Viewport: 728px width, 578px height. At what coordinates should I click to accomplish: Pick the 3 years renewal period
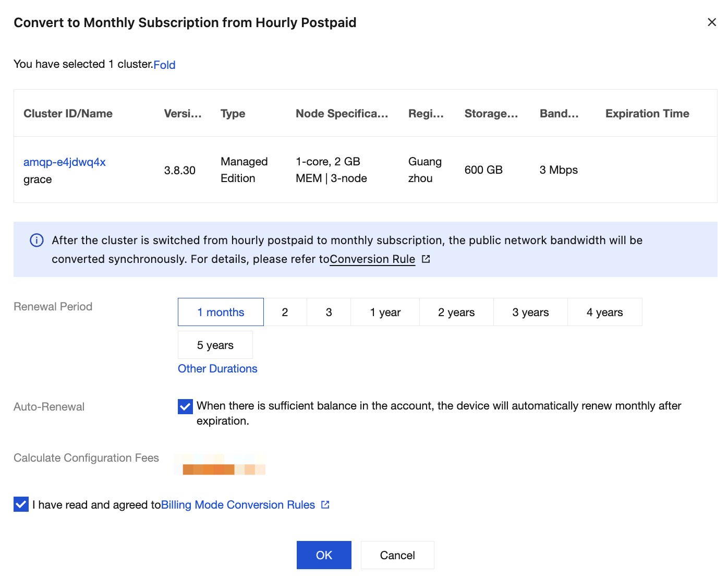pyautogui.click(x=530, y=312)
